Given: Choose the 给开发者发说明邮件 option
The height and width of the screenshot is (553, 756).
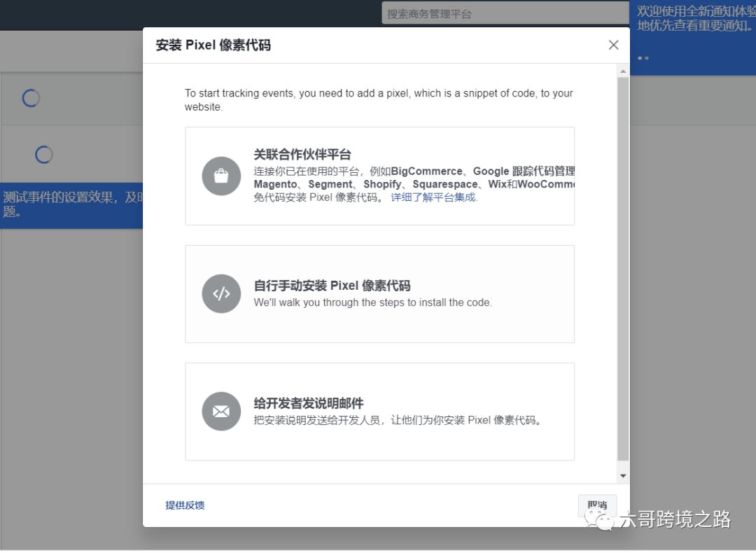Looking at the screenshot, I should click(379, 412).
